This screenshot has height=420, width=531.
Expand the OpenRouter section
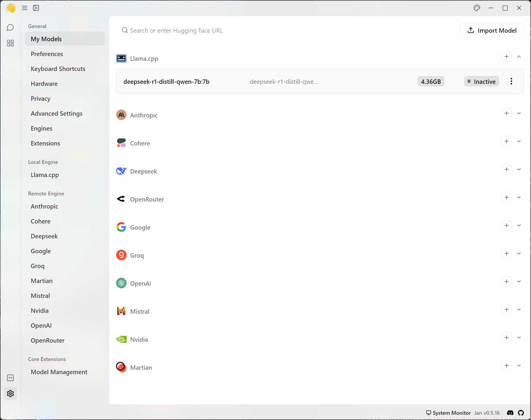[x=519, y=197]
